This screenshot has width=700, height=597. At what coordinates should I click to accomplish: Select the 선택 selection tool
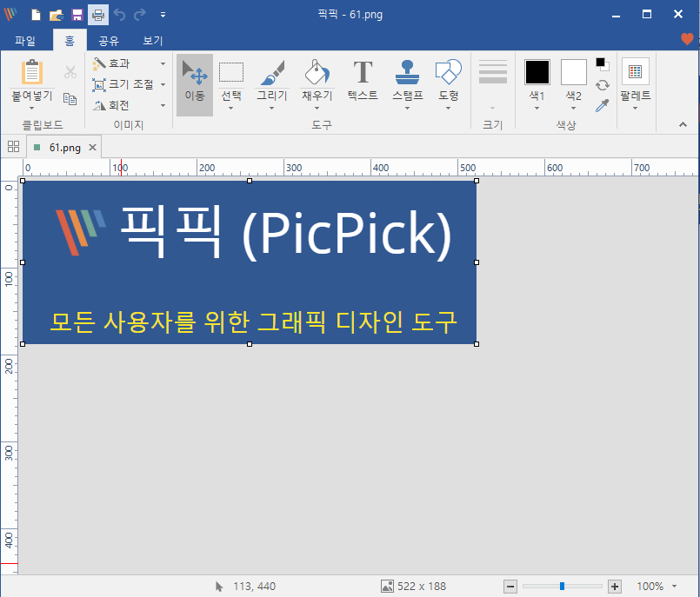(x=231, y=79)
